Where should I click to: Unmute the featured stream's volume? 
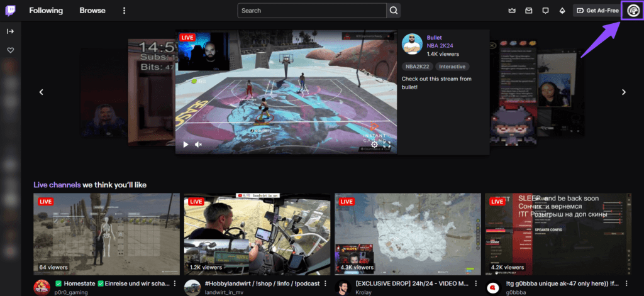[199, 144]
